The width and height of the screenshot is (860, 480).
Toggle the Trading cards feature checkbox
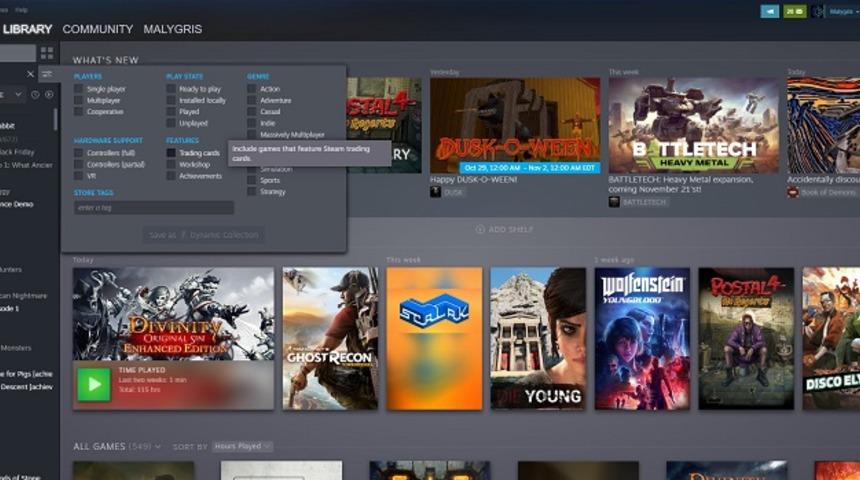pyautogui.click(x=171, y=153)
